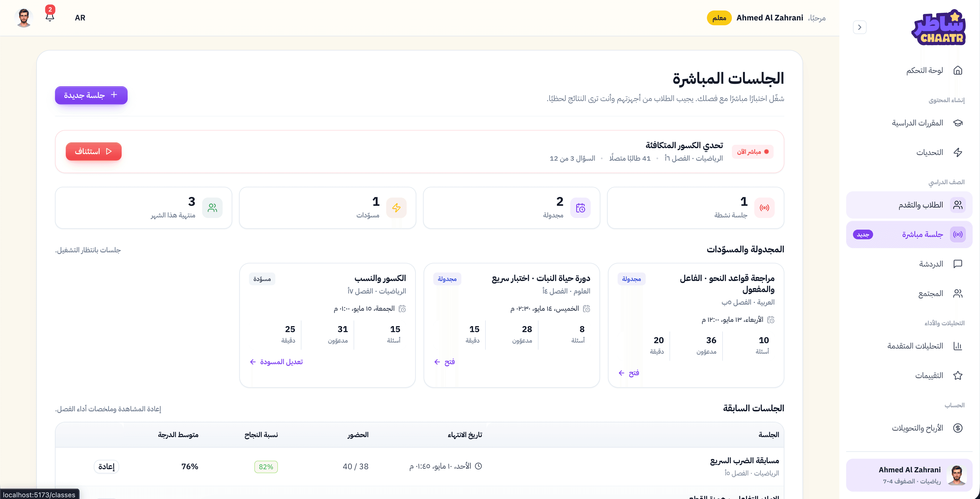Click the teacher avatar in top bar
Viewport: 980px width, 499px height.
point(24,18)
